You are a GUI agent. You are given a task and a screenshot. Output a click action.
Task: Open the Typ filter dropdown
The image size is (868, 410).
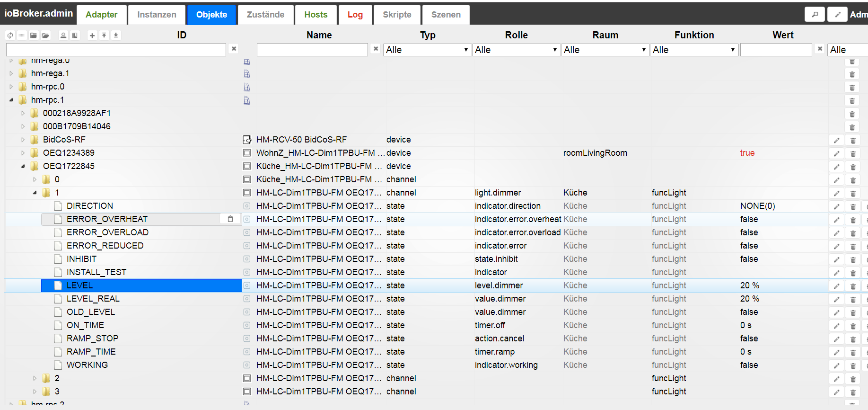click(427, 50)
